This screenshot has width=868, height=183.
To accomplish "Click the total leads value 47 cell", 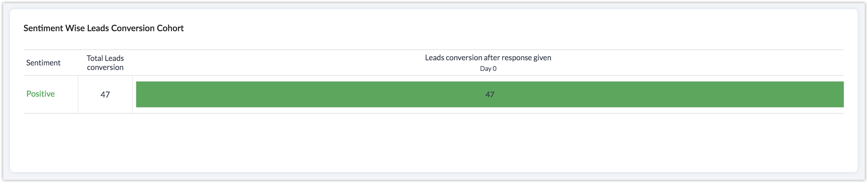I will click(105, 94).
